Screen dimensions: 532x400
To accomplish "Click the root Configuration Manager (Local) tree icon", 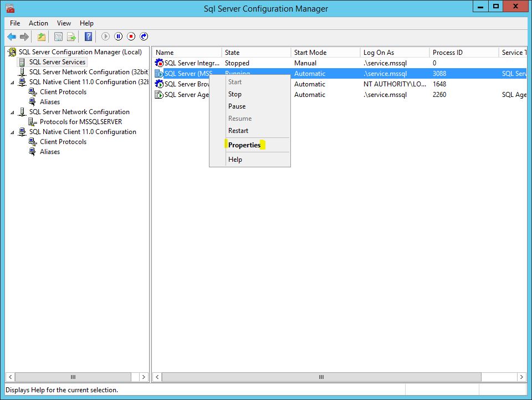I will (12, 52).
